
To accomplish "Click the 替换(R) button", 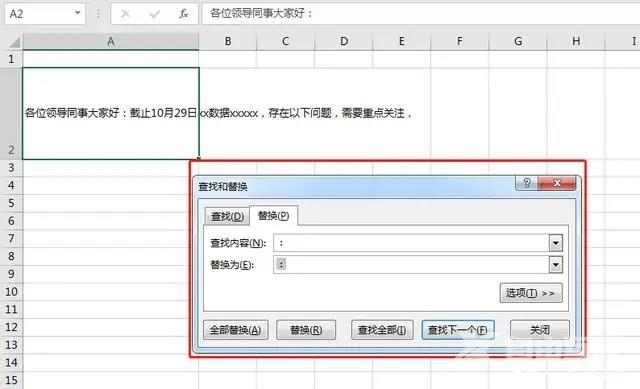I will [306, 330].
